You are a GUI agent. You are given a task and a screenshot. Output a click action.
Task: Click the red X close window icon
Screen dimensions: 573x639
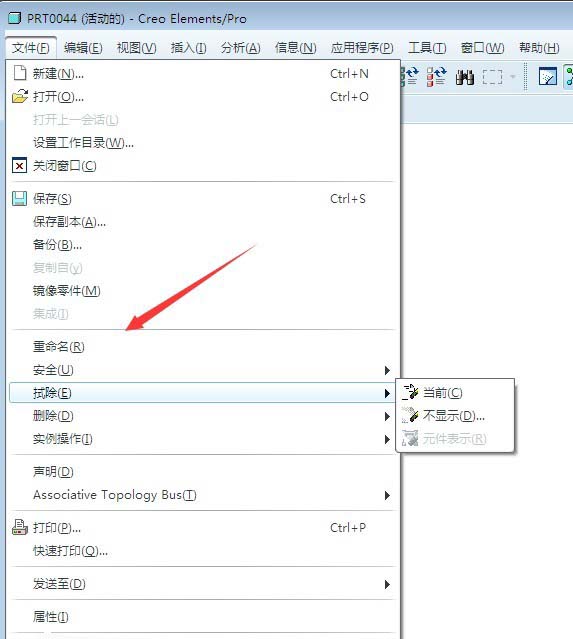19,166
